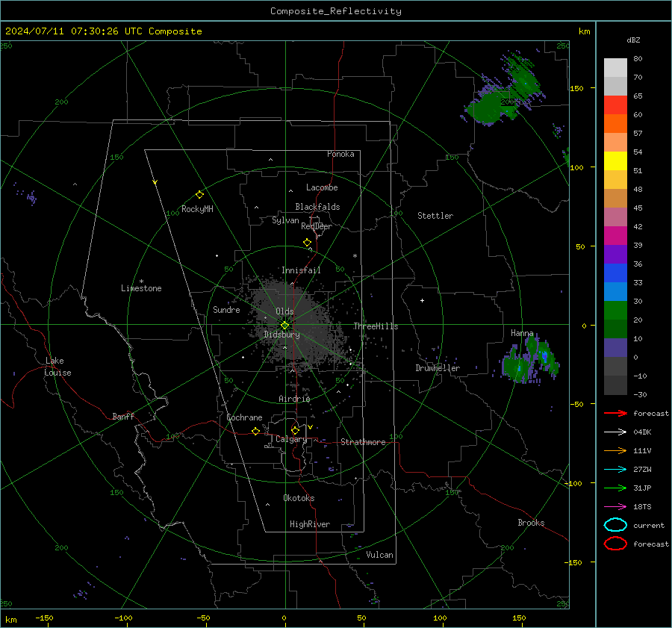Click the Banff label

pyautogui.click(x=123, y=416)
